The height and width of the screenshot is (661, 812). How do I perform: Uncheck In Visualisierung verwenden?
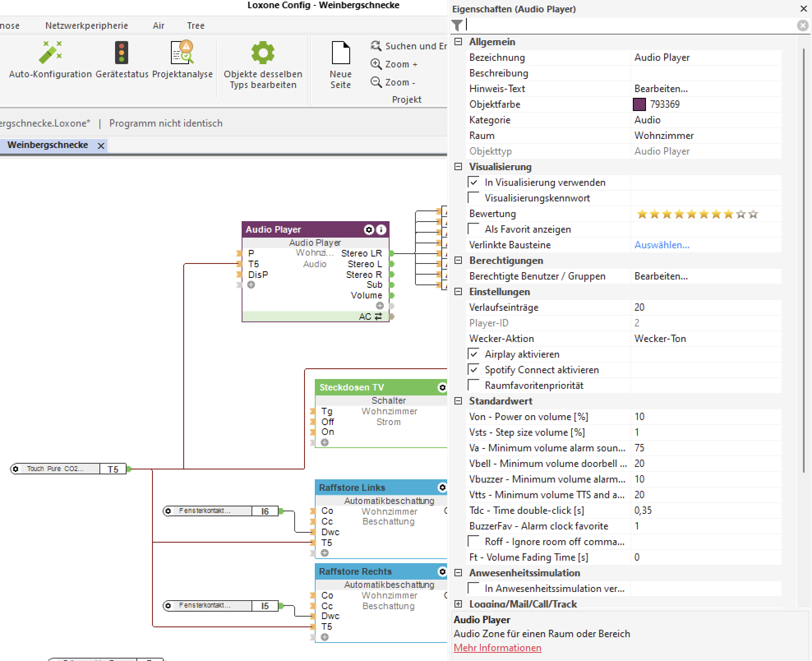(x=474, y=182)
